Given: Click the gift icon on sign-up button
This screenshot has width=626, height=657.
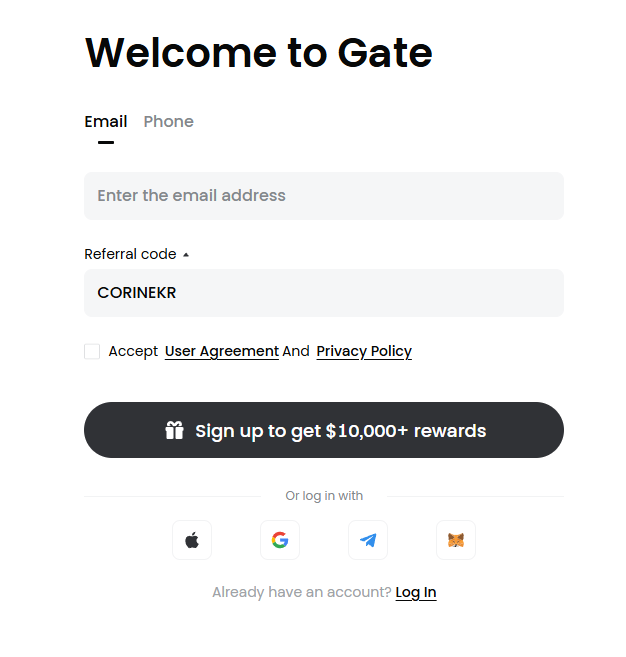Looking at the screenshot, I should 175,430.
